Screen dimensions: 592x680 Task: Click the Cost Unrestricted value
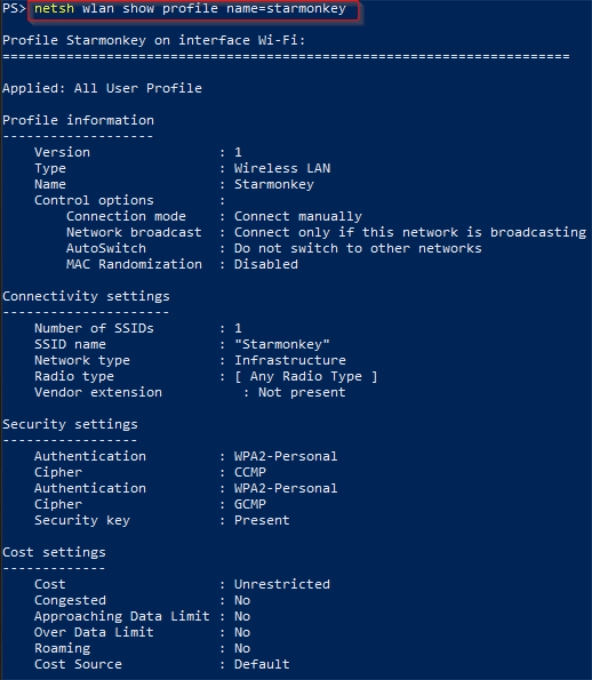(x=282, y=584)
